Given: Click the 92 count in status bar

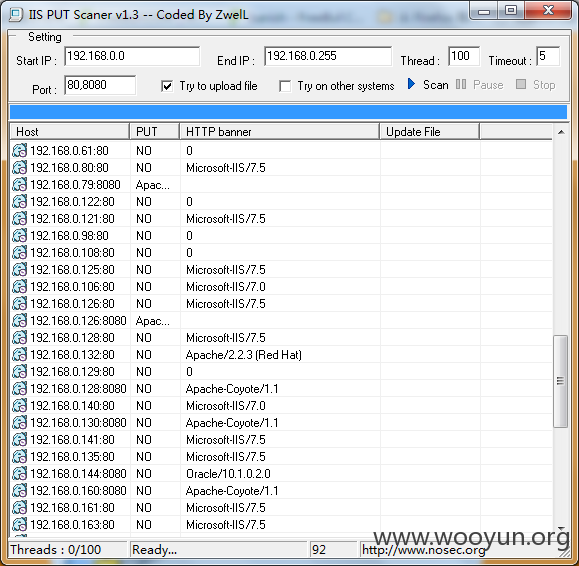Looking at the screenshot, I should click(319, 550).
